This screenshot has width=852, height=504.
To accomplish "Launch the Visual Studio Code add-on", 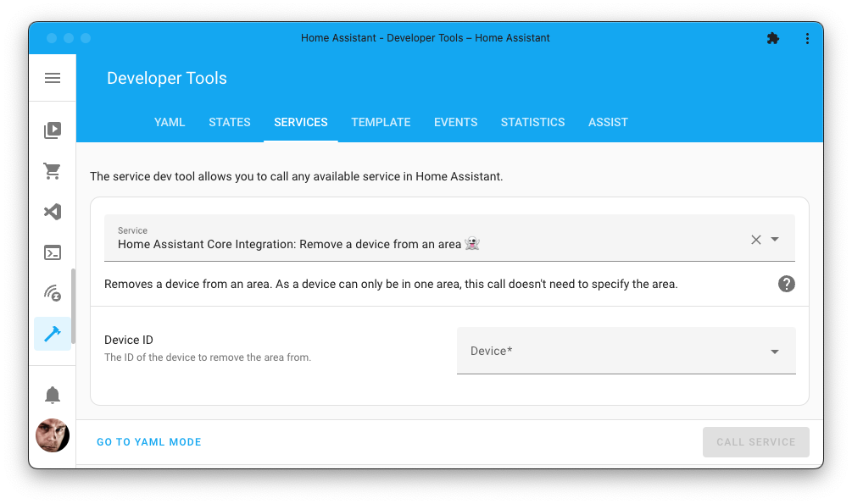I will [53, 212].
